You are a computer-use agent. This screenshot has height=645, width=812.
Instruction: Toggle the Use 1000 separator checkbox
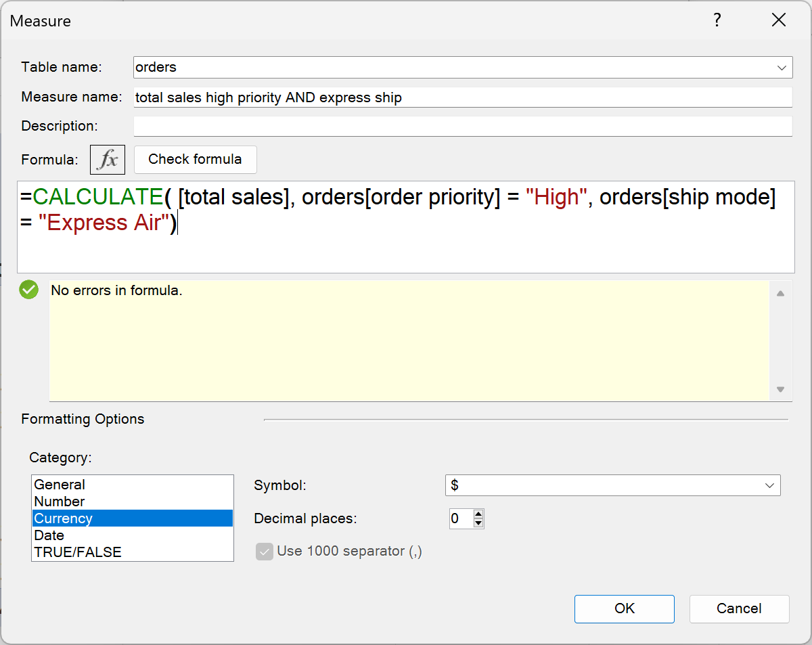click(x=264, y=552)
